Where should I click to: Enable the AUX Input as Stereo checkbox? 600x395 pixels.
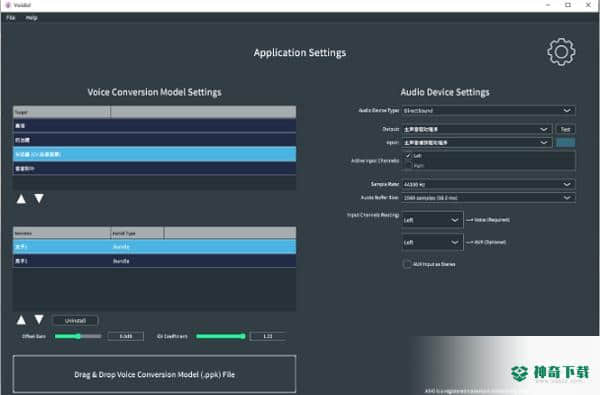coord(407,264)
